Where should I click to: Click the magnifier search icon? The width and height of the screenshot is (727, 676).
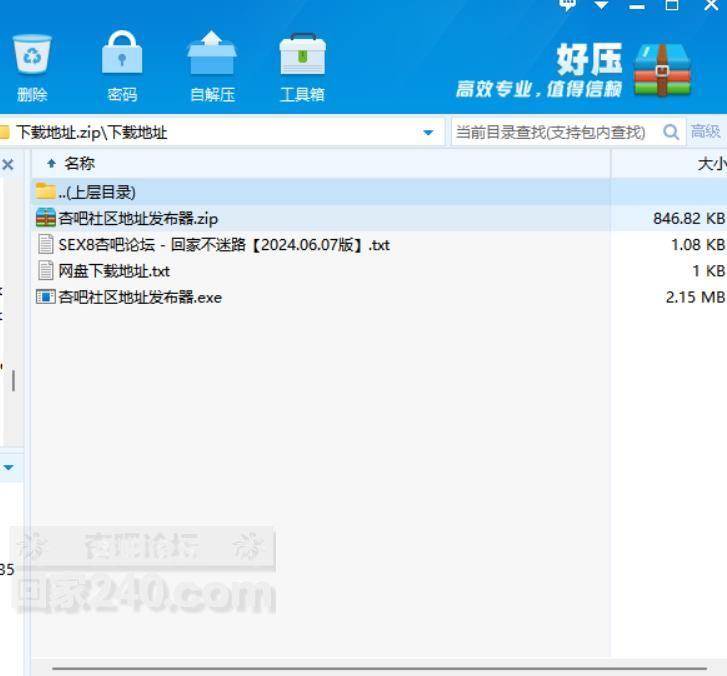point(671,132)
